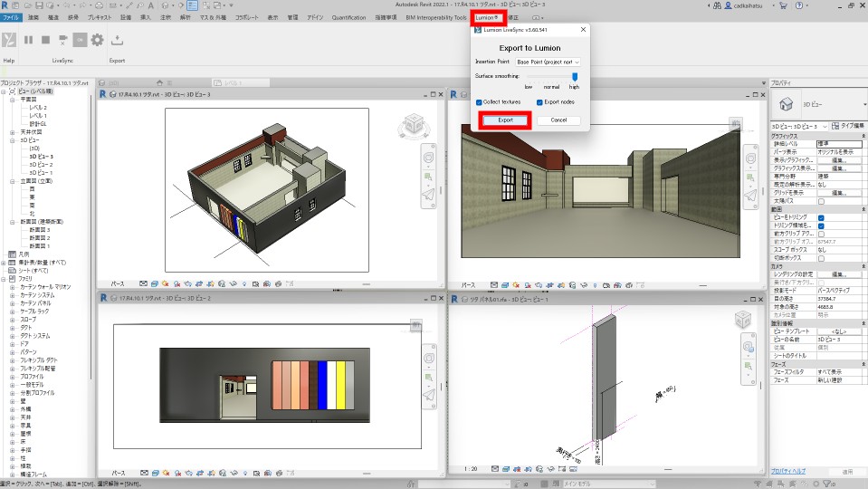This screenshot has height=489, width=868.
Task: Open the プロパティ ヘルプ link
Action: pyautogui.click(x=788, y=471)
